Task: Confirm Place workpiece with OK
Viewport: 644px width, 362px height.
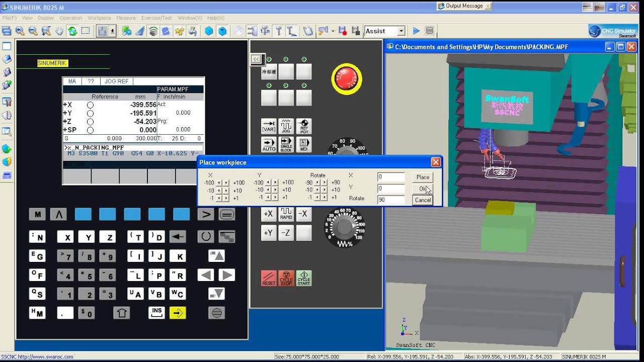Action: click(423, 189)
